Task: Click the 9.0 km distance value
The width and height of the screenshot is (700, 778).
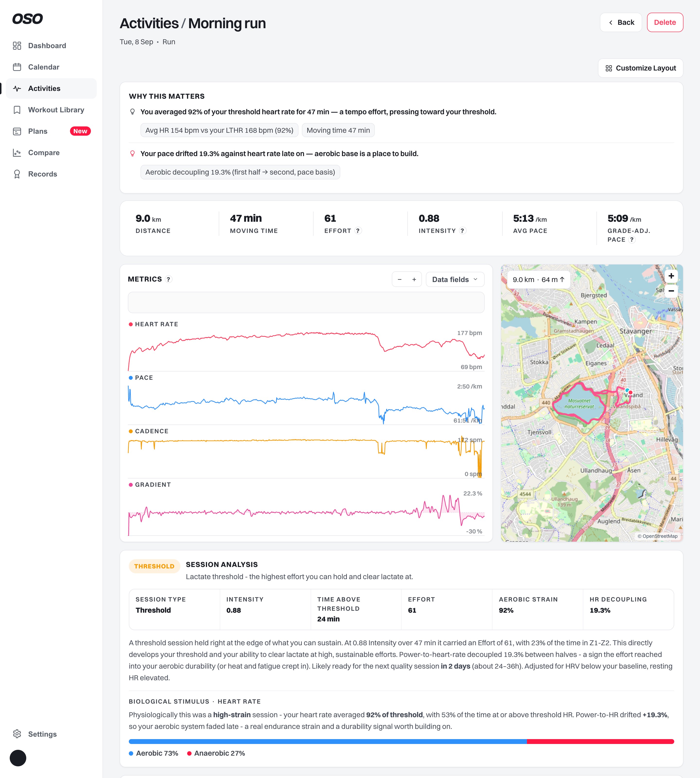Action: click(x=148, y=219)
